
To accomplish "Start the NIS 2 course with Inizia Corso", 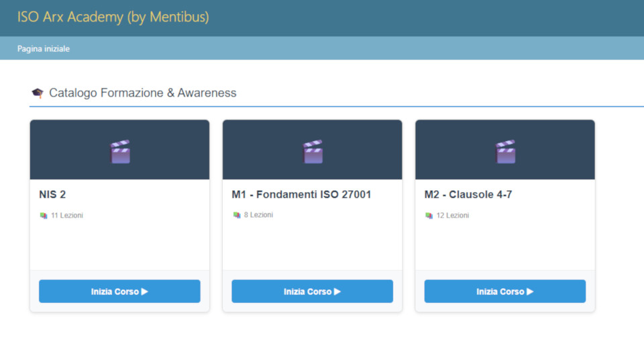I will [x=119, y=291].
